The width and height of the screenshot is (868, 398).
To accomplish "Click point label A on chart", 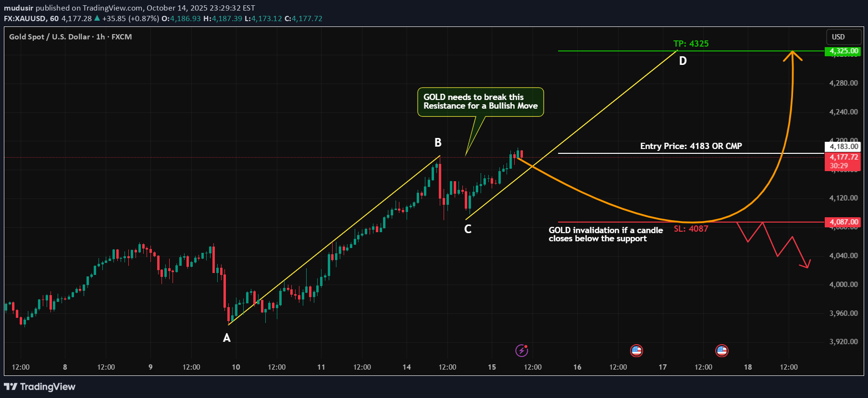I will point(227,338).
